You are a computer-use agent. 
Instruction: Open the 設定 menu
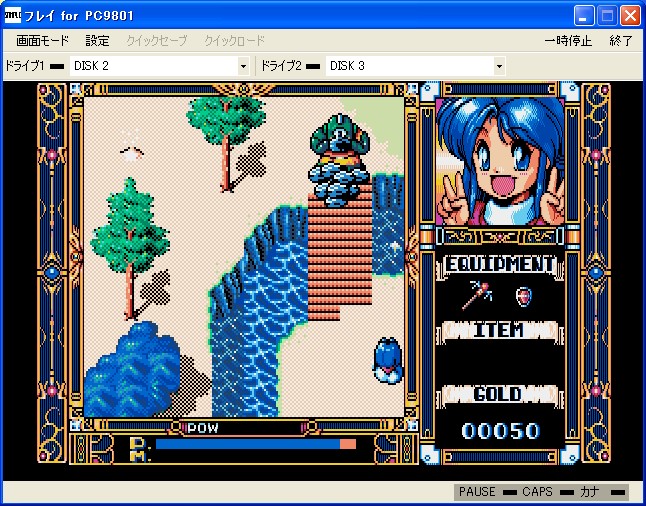coord(98,41)
